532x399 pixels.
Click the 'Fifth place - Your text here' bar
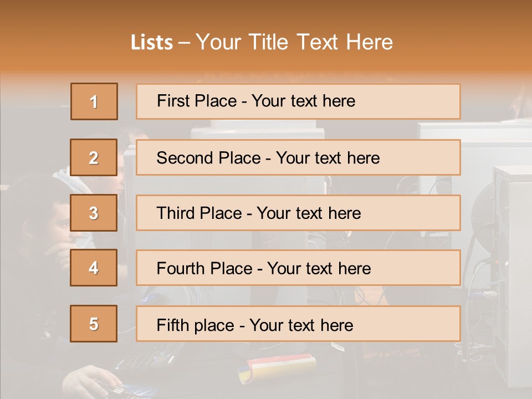pos(298,324)
